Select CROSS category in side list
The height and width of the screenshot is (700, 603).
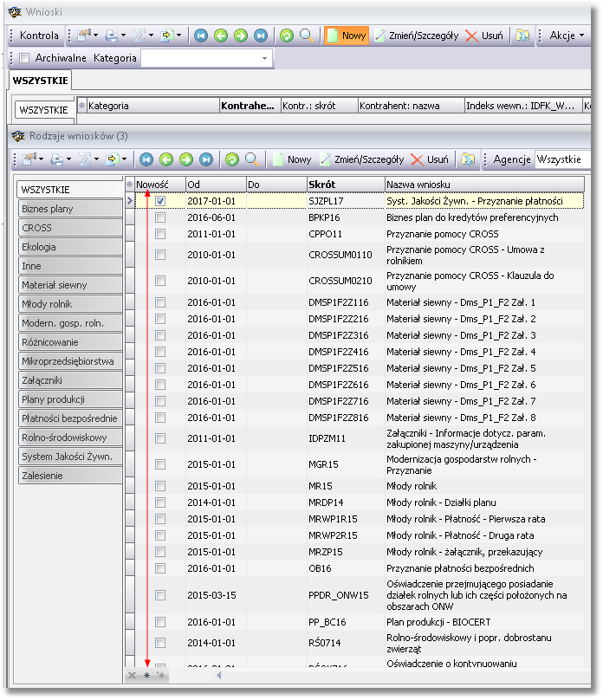pos(70,228)
